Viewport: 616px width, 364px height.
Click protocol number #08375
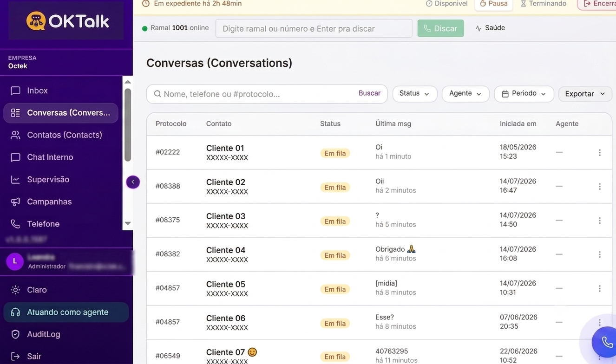point(168,220)
